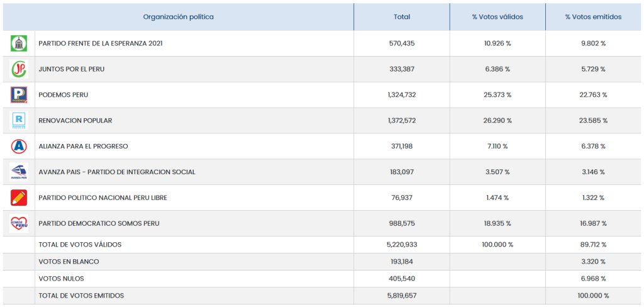Click the RENOVACION POPULAR party name
Viewport: 644px width, 307px height.
point(75,120)
